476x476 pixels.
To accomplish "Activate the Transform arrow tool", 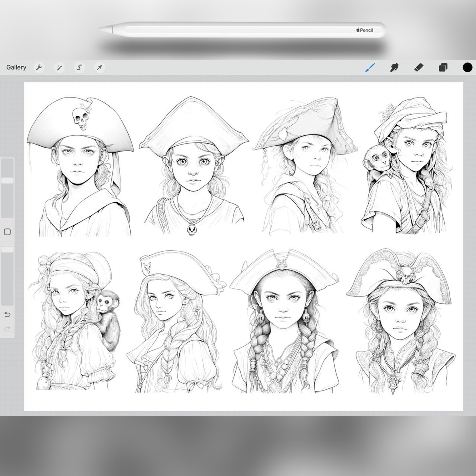I will click(x=99, y=67).
